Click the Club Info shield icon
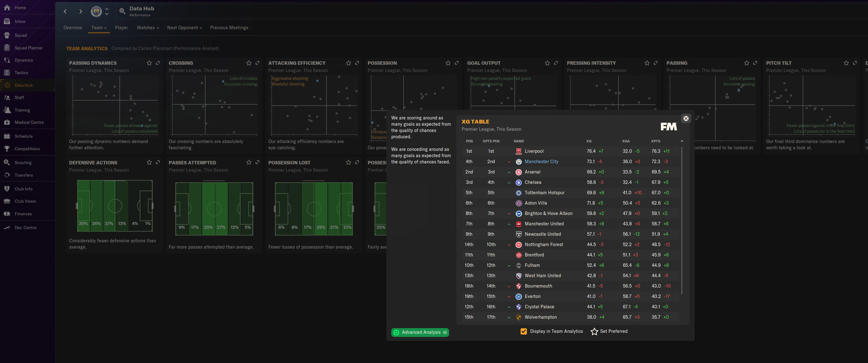Image resolution: width=868 pixels, height=363 pixels. point(7,189)
